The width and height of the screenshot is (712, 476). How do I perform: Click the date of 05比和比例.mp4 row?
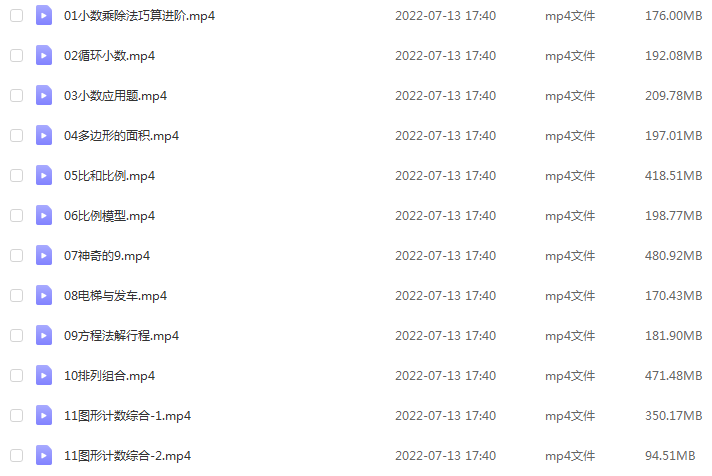[445, 176]
